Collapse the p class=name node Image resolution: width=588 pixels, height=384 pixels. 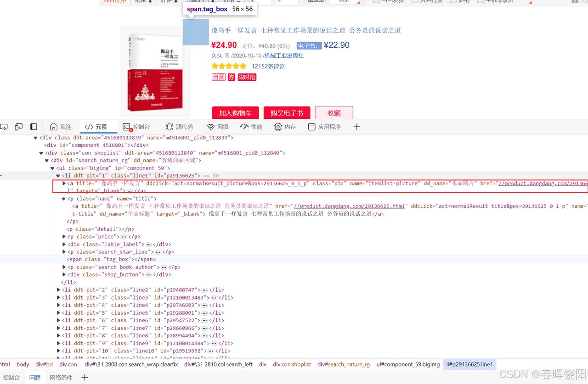point(64,199)
